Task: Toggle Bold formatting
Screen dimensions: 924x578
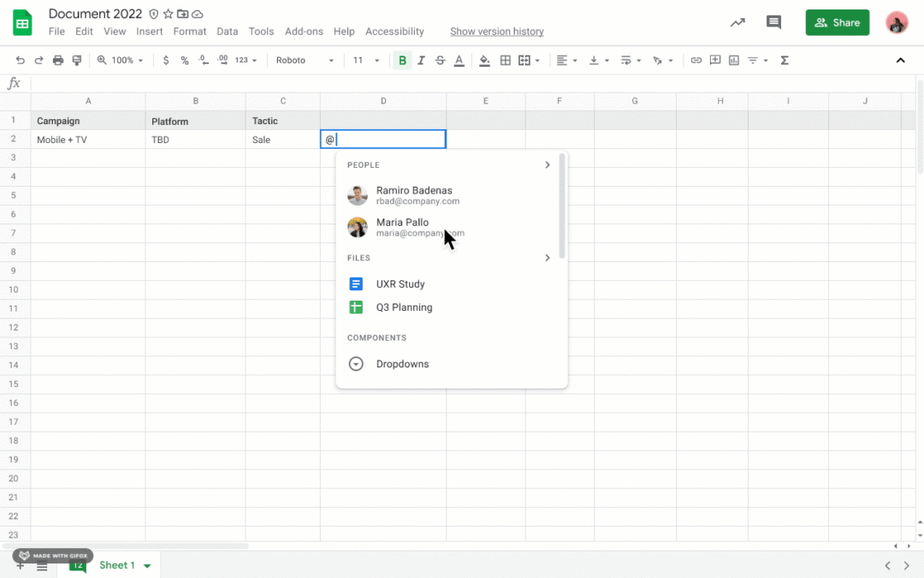Action: point(402,60)
